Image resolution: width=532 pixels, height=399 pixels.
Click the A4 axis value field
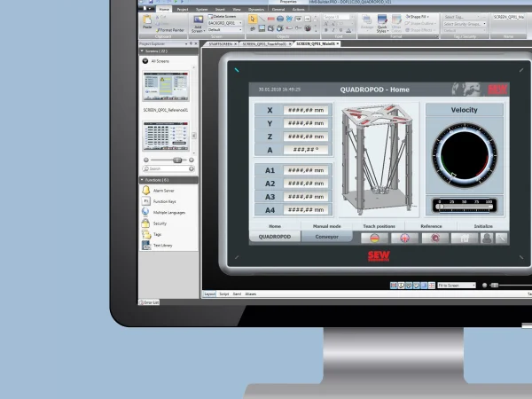[x=306, y=209]
